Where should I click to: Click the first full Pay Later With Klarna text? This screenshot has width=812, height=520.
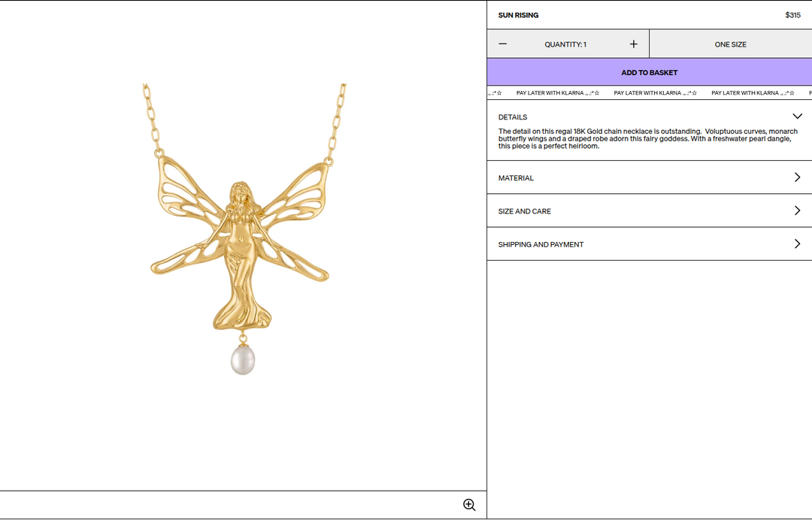(550, 93)
